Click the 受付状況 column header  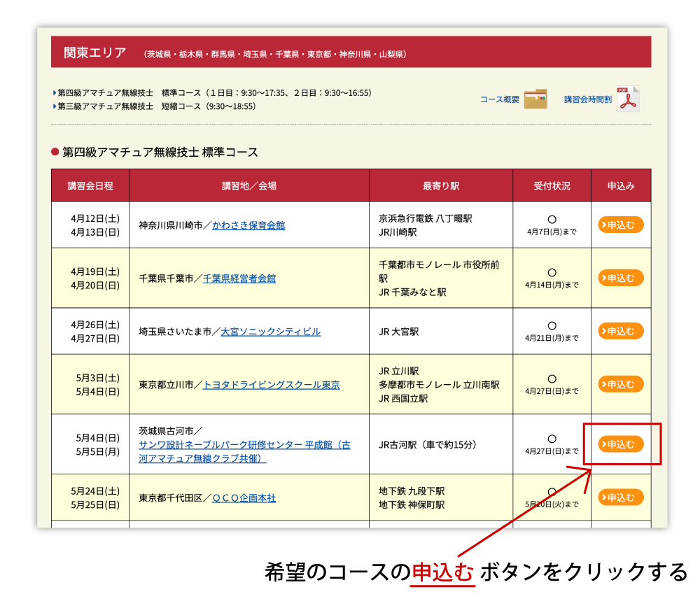552,186
